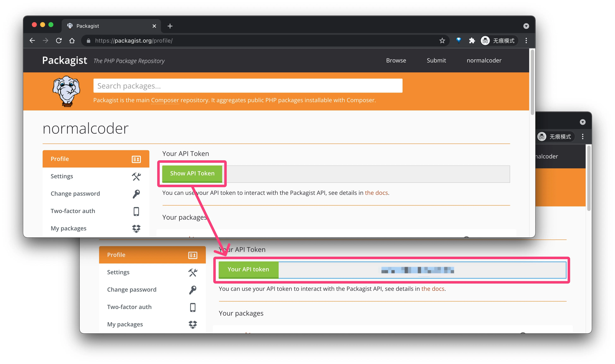Switch to the Packagist browser tab
615x364 pixels.
88,26
